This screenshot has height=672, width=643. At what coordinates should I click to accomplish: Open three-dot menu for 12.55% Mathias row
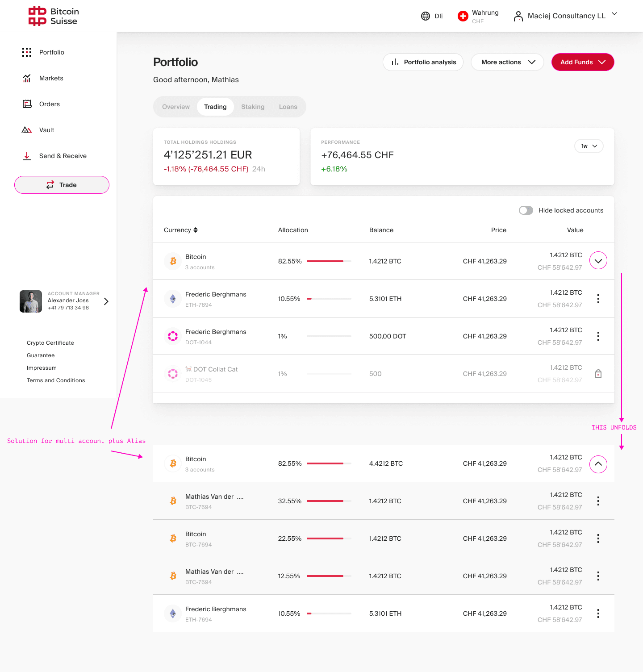[x=598, y=576]
